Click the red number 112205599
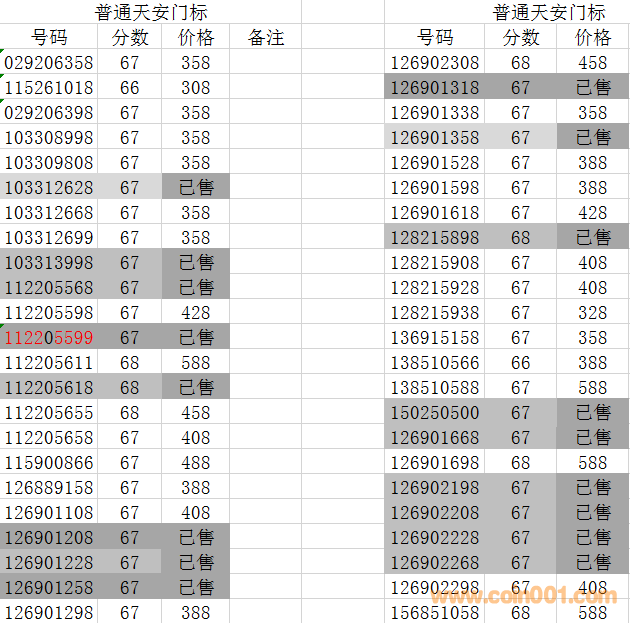The width and height of the screenshot is (630, 623). (x=49, y=338)
